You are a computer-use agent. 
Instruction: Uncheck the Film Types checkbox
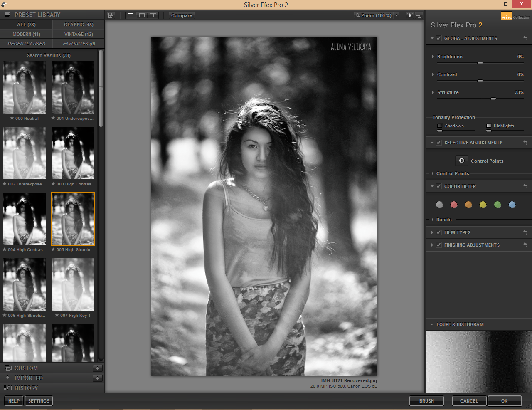click(439, 232)
